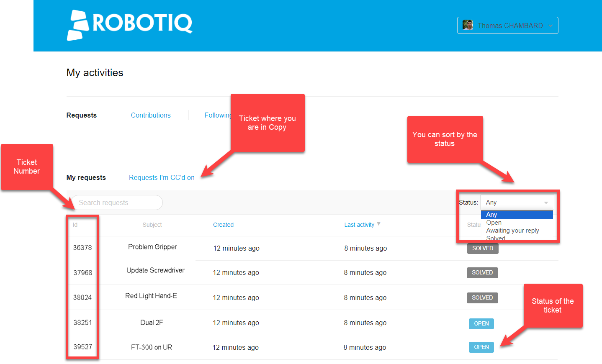This screenshot has height=364, width=602.
Task: Click Thomas CHAMBARD's profile avatar
Action: click(468, 25)
